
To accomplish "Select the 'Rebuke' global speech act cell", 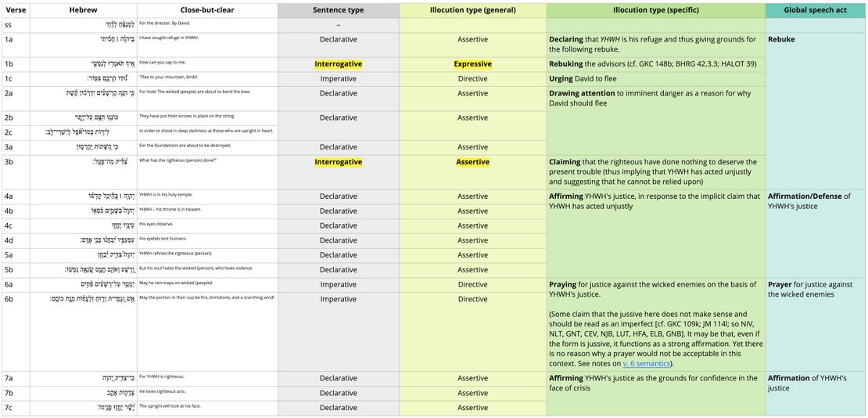I will point(781,39).
